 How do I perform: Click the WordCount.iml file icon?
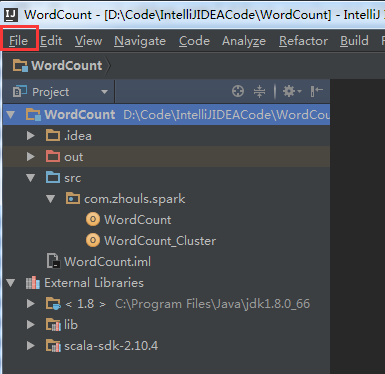click(x=54, y=261)
